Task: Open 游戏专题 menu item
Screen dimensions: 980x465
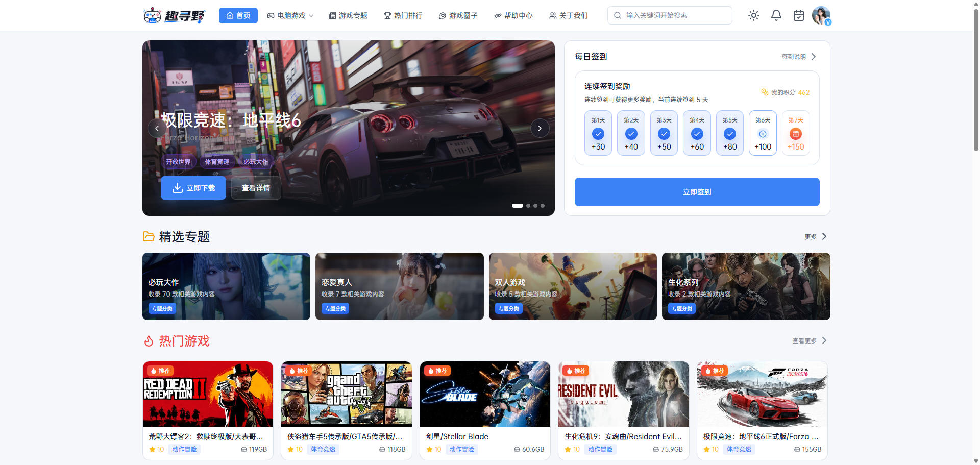Action: point(348,15)
